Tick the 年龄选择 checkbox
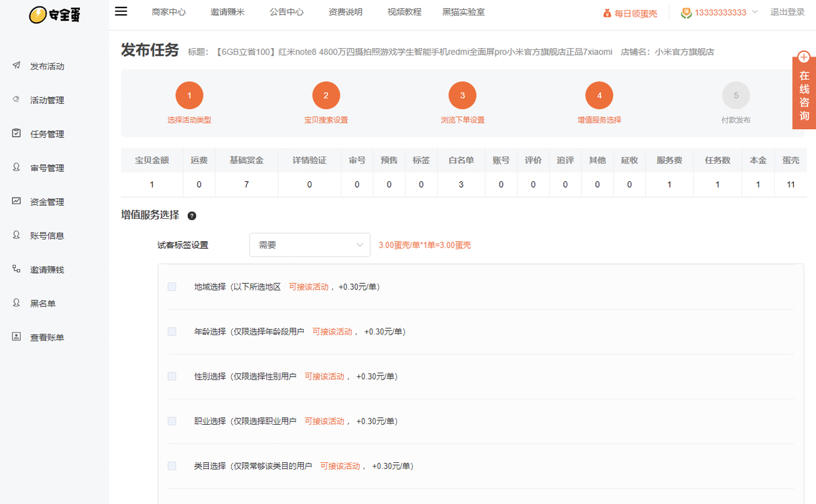The height and width of the screenshot is (504, 816). (172, 332)
